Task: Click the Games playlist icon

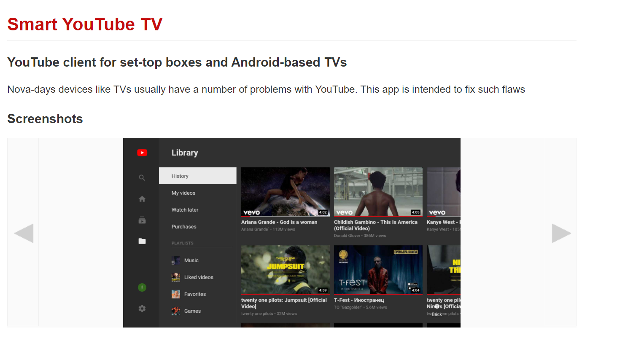Action: [x=176, y=311]
